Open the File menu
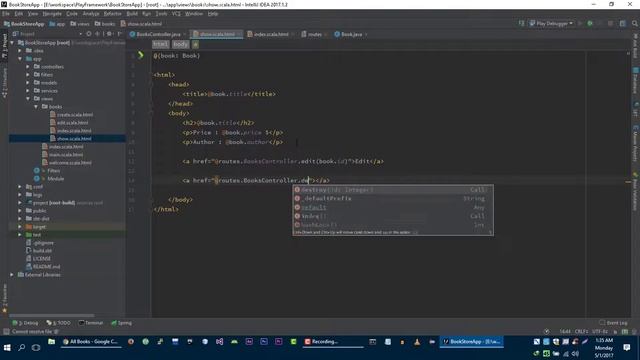The width and height of the screenshot is (640, 360). tap(6, 13)
